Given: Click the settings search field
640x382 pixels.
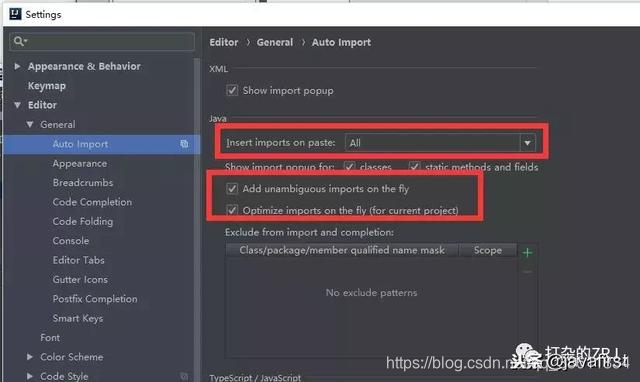Looking at the screenshot, I should tap(102, 41).
